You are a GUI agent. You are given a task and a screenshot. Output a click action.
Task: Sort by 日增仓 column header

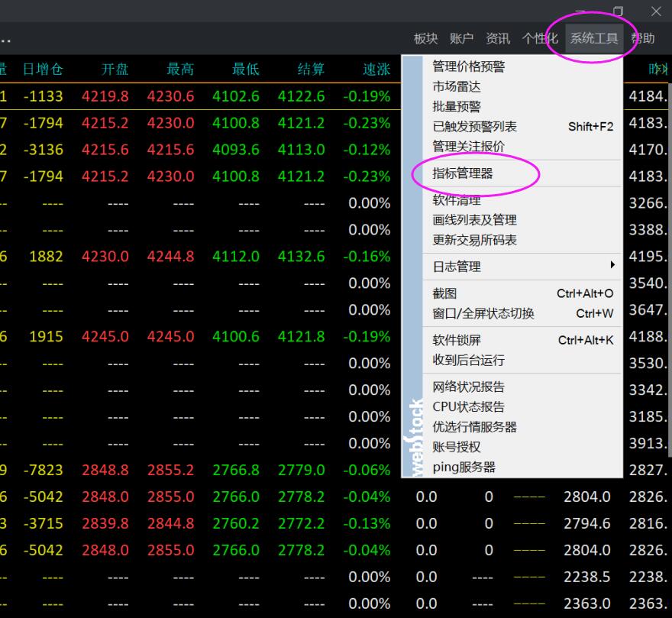tap(43, 70)
